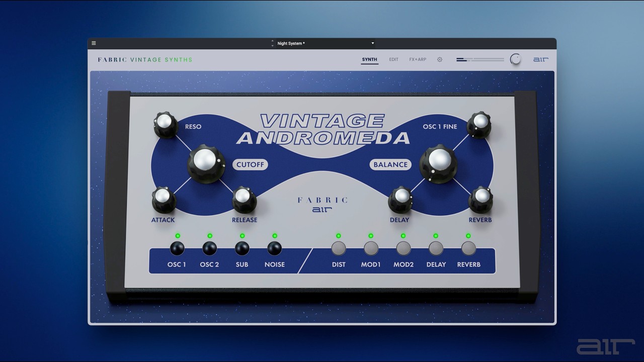The height and width of the screenshot is (362, 644).
Task: Toggle the OSC 2 button
Action: coord(209,248)
